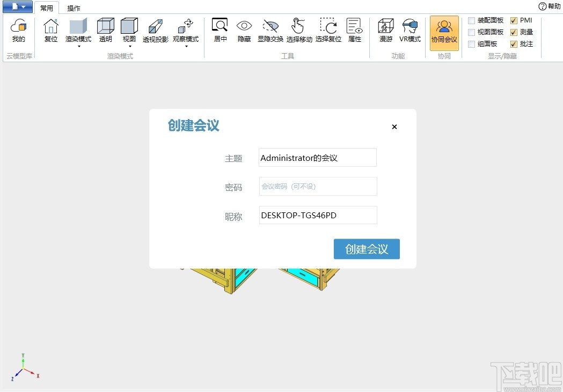Disable the 测量 checkbox

[x=514, y=32]
